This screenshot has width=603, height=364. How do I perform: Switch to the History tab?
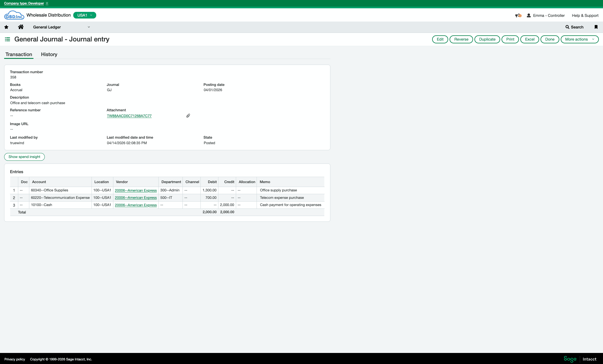click(x=49, y=54)
